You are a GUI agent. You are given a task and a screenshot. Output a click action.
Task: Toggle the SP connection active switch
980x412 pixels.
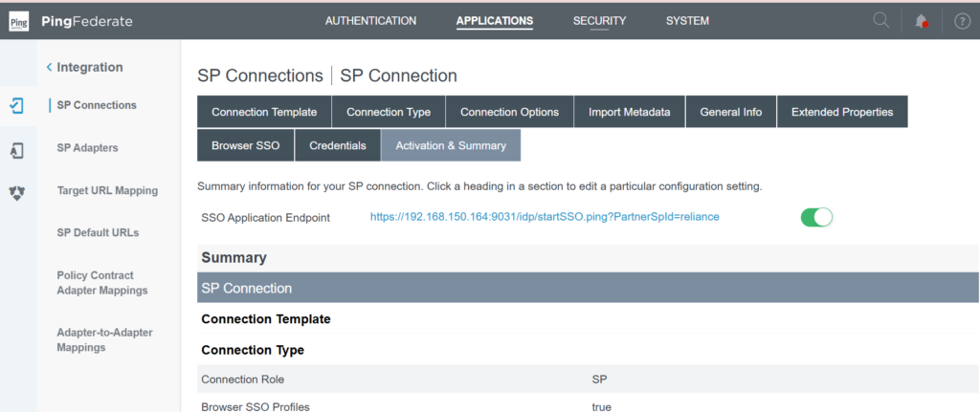tap(817, 217)
